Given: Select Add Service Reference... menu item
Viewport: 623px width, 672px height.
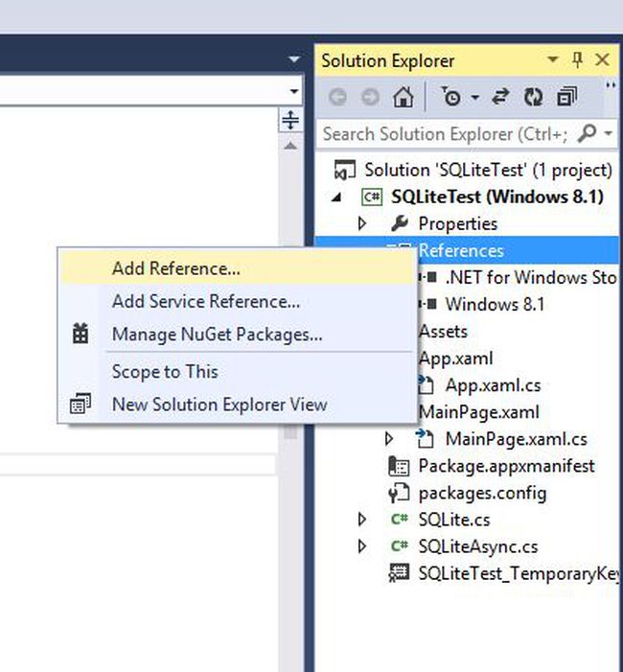Looking at the screenshot, I should tap(206, 301).
